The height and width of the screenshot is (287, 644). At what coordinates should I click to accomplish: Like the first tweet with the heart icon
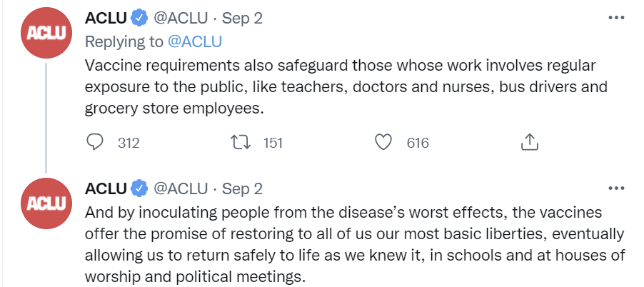click(383, 143)
